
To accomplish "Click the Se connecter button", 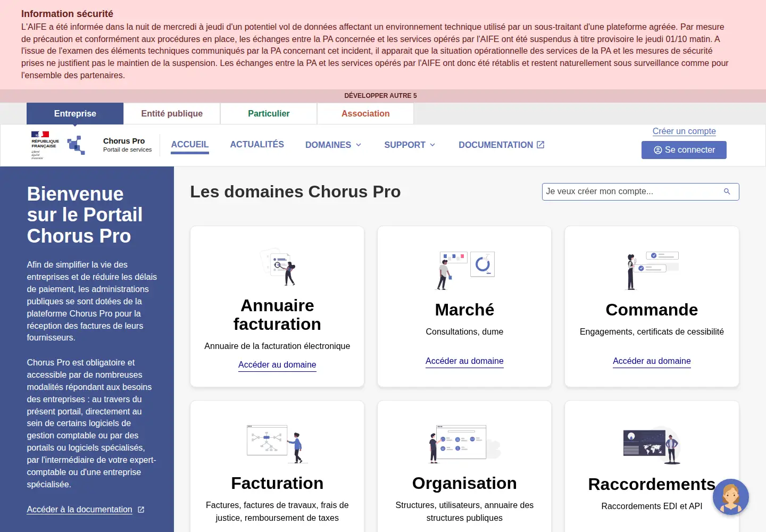I will tap(684, 150).
